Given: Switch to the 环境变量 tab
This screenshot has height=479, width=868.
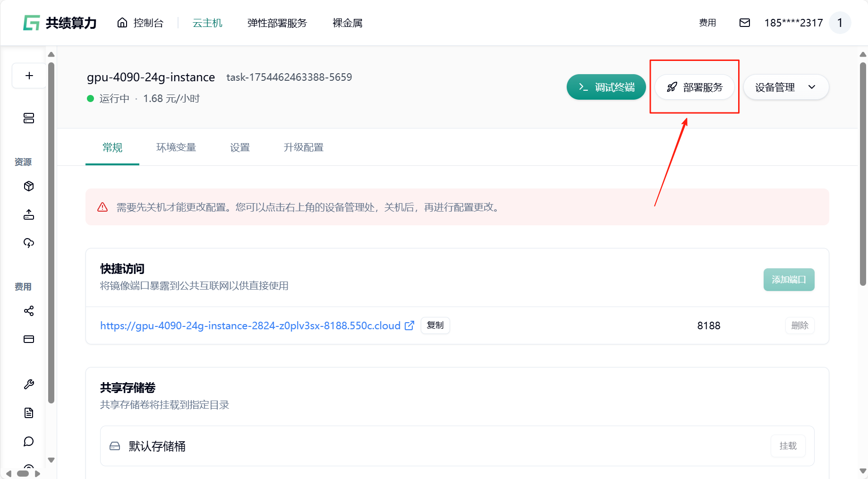Looking at the screenshot, I should pos(176,147).
